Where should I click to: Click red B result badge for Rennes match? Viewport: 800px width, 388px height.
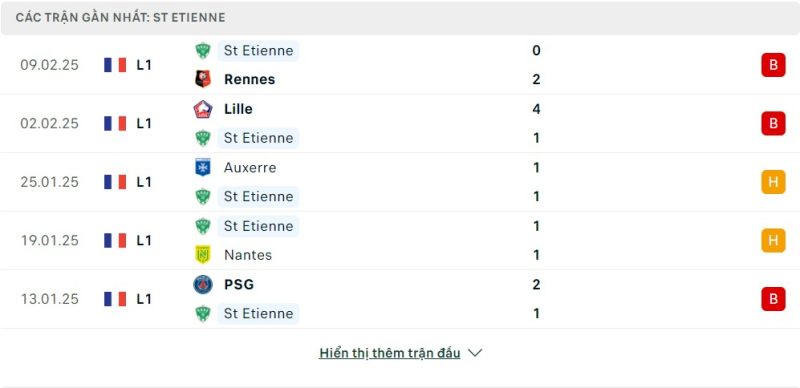[x=773, y=65]
